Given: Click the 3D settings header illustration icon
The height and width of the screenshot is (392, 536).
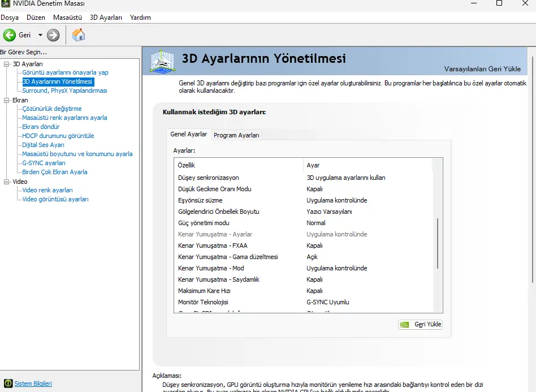Looking at the screenshot, I should tap(163, 61).
